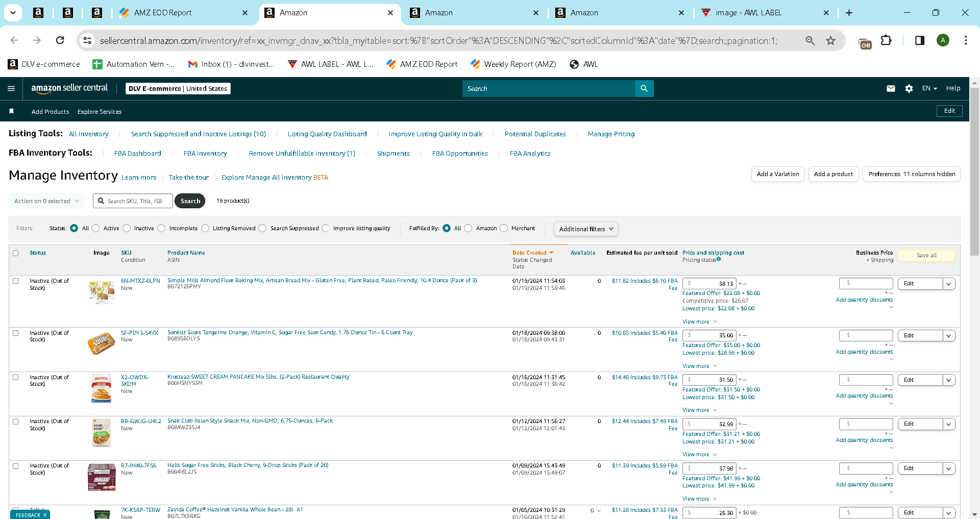
Task: Open the Inbox Gmail bookmark
Action: point(231,64)
